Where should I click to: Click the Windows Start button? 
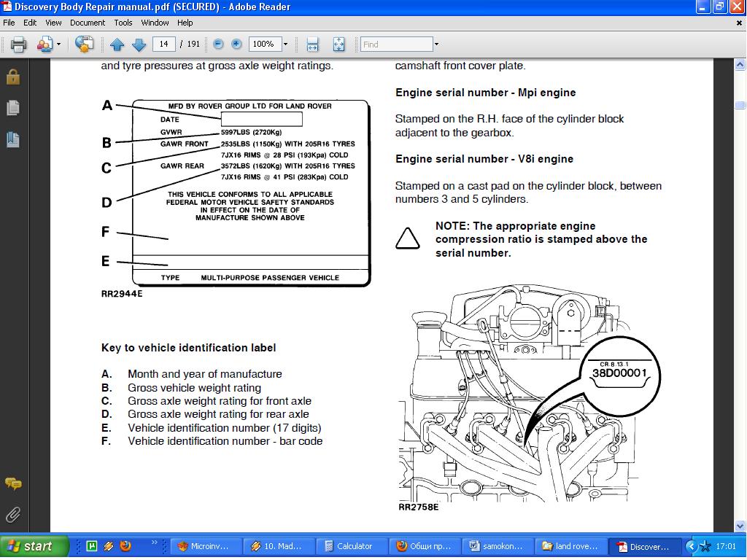point(34,546)
